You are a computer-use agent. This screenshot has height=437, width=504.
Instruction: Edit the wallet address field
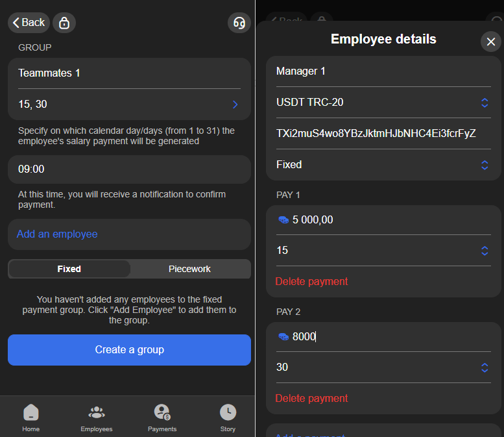coord(383,133)
